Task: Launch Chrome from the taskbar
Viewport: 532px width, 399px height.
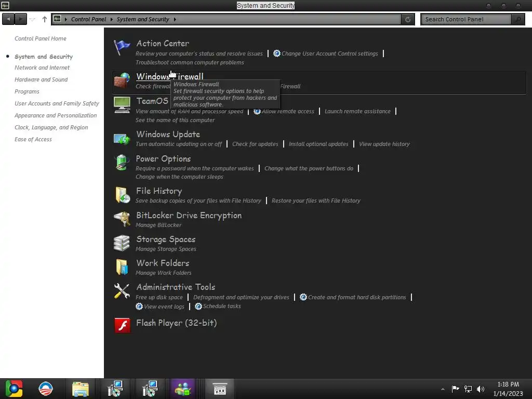Action: click(14, 389)
